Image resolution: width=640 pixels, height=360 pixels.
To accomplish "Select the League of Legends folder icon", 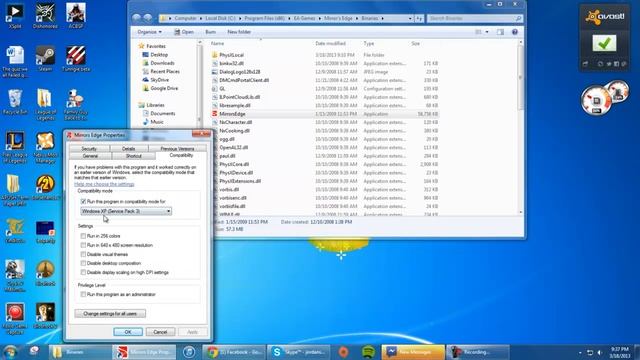I will [x=45, y=104].
